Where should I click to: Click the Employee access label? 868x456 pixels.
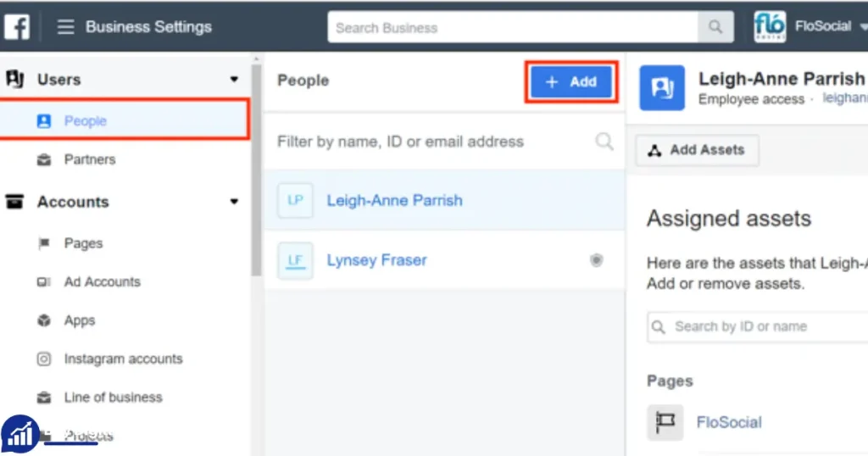pyautogui.click(x=751, y=99)
